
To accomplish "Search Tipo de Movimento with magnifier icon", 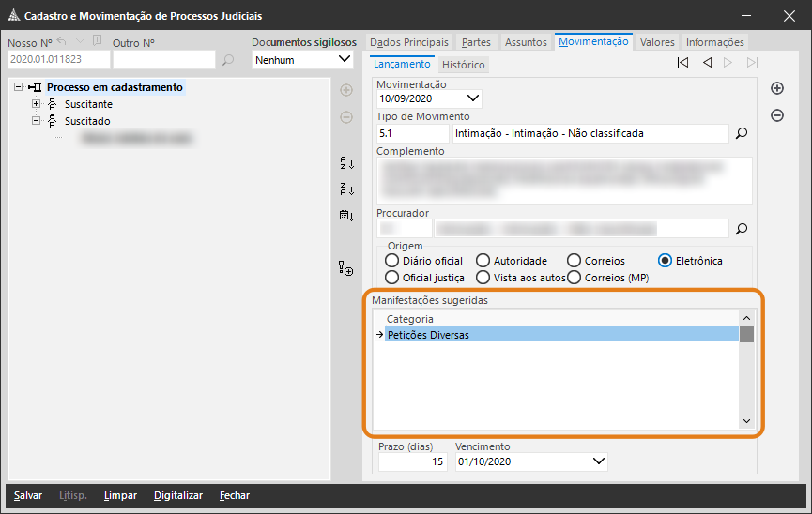I will click(741, 134).
